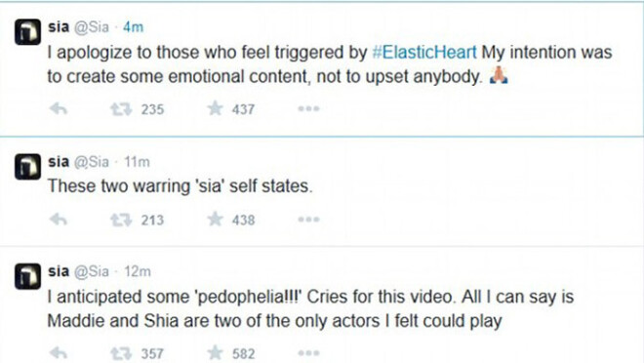This screenshot has width=644, height=363.
Task: Expand more options on the 11m tweet
Action: tap(308, 220)
